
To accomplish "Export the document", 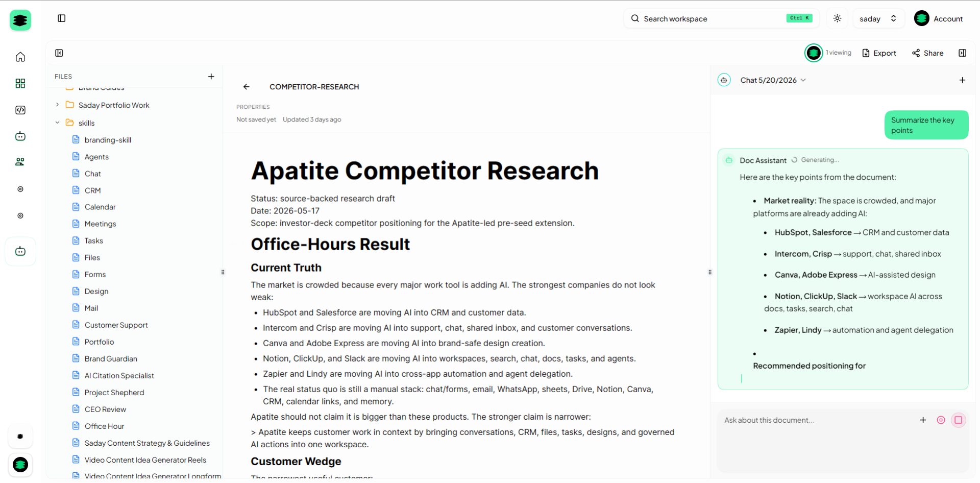I will (x=879, y=53).
